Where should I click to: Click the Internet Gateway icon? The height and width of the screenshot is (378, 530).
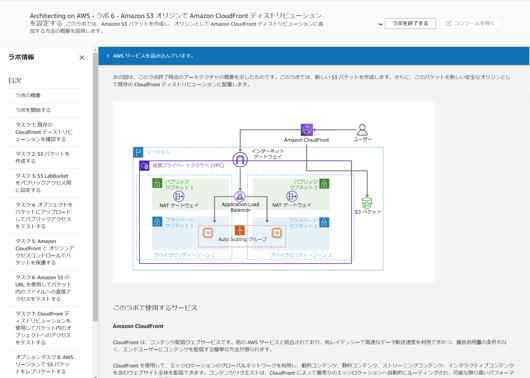(x=240, y=159)
